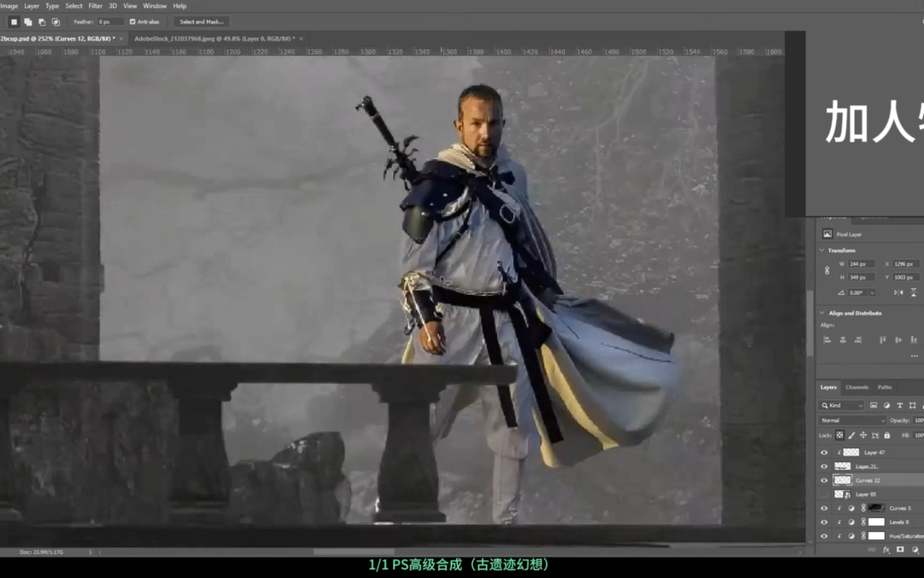Click Lock image pixels brush icon
Screen dimensions: 924x578
[851, 435]
